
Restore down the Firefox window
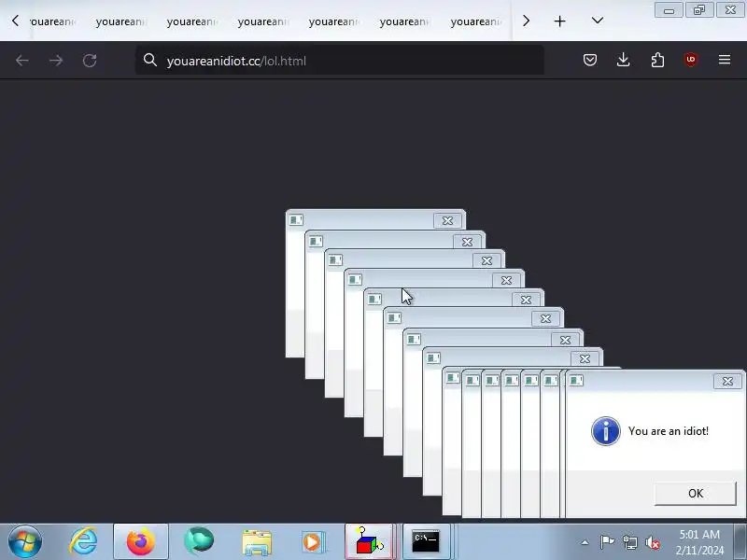[699, 10]
